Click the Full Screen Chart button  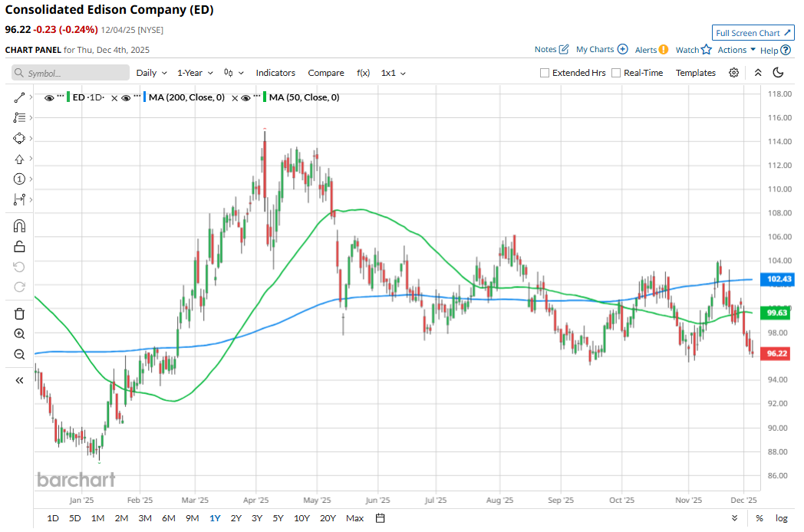pyautogui.click(x=753, y=33)
